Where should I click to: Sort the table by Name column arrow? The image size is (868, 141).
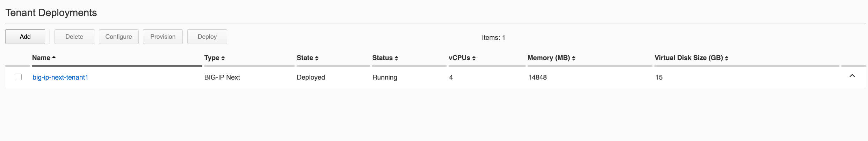(x=54, y=58)
